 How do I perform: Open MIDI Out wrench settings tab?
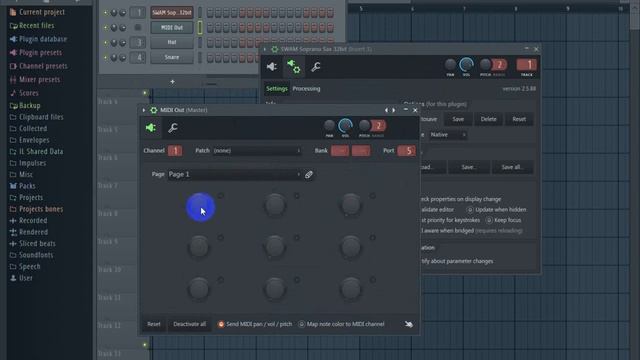click(x=173, y=128)
